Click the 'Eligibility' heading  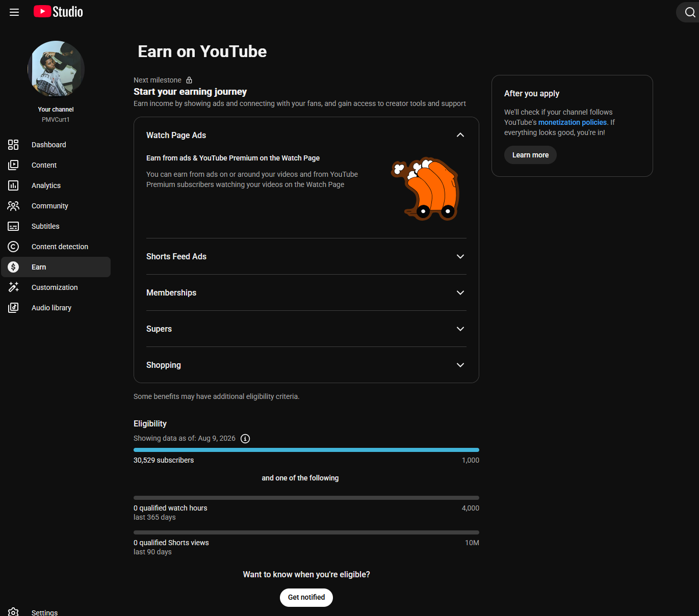[x=150, y=423]
